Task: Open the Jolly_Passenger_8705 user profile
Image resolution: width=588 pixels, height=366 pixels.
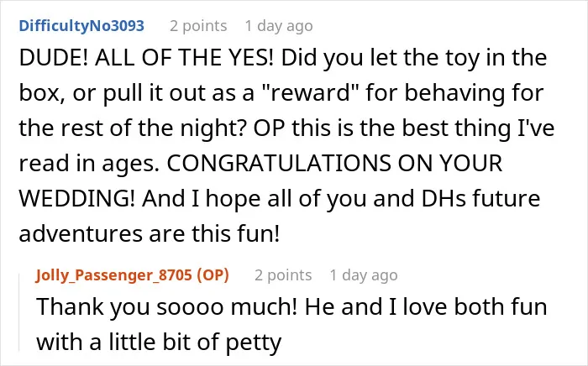Action: pos(114,275)
